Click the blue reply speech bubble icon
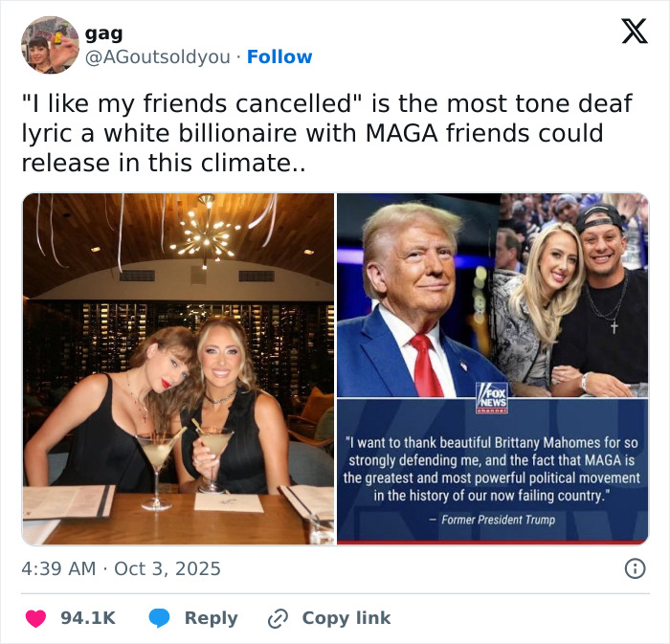The height and width of the screenshot is (644, 670). [159, 618]
